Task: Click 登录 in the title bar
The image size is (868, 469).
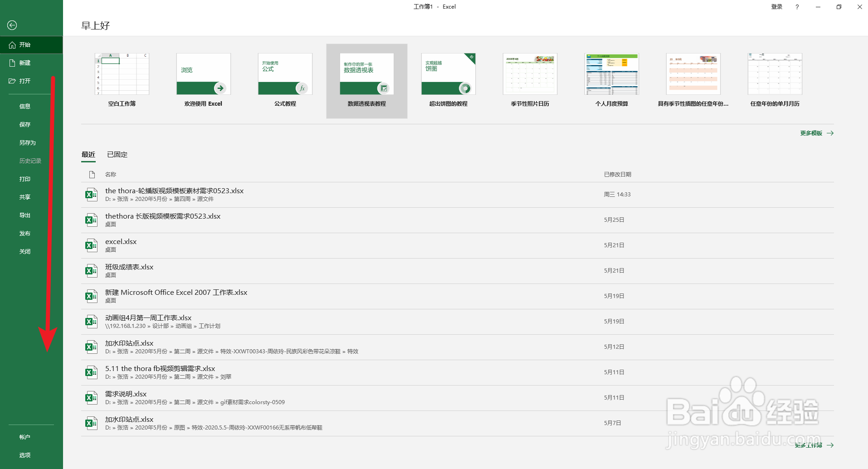Action: (x=777, y=7)
